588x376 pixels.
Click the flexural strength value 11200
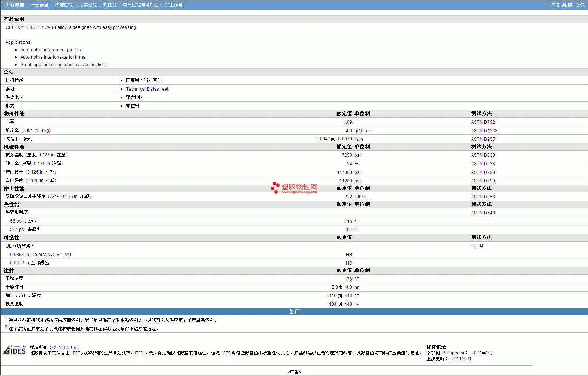pos(346,181)
